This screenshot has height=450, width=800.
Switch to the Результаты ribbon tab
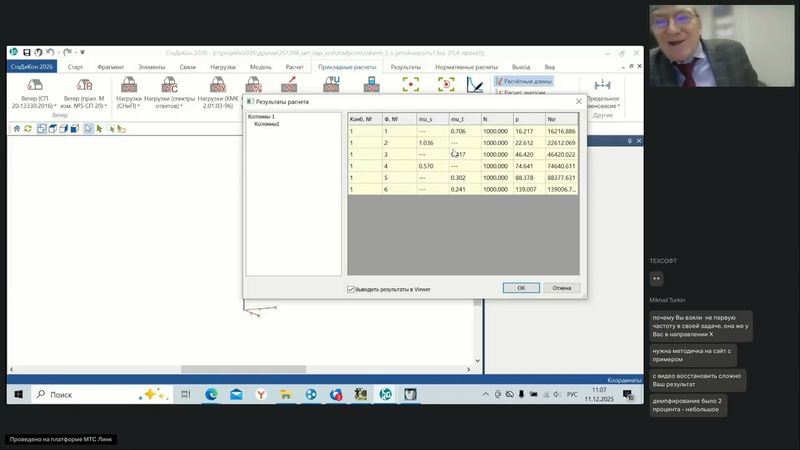405,66
